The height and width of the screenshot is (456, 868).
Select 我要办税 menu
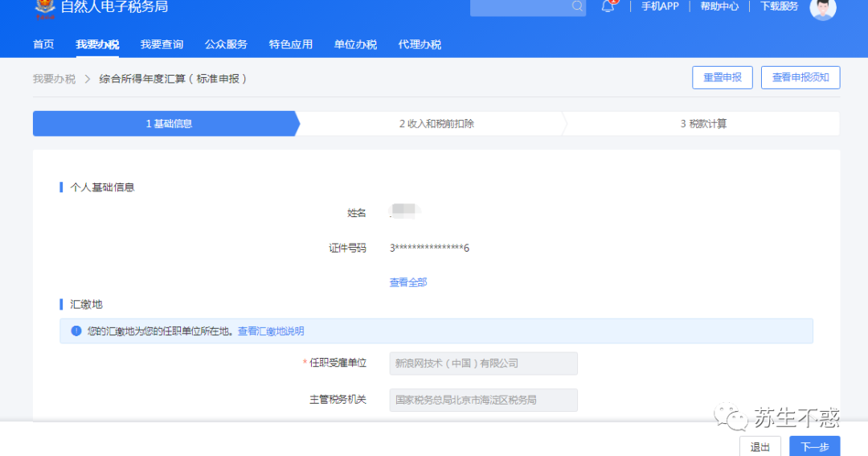click(97, 44)
